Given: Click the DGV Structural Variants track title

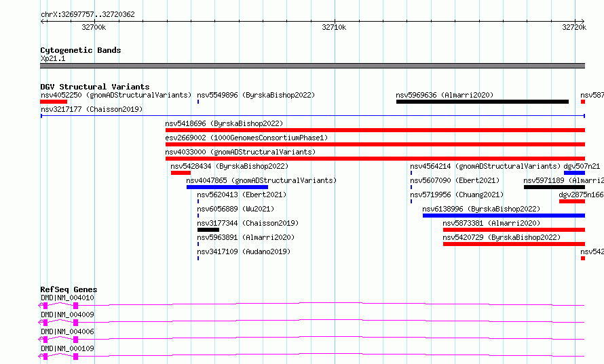Looking at the screenshot, I should [95, 87].
